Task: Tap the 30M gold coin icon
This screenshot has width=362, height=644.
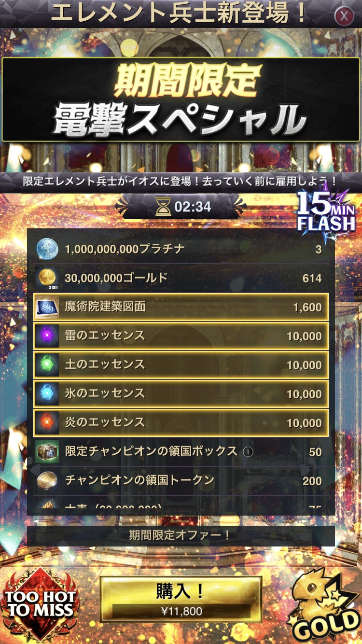Action: [47, 278]
